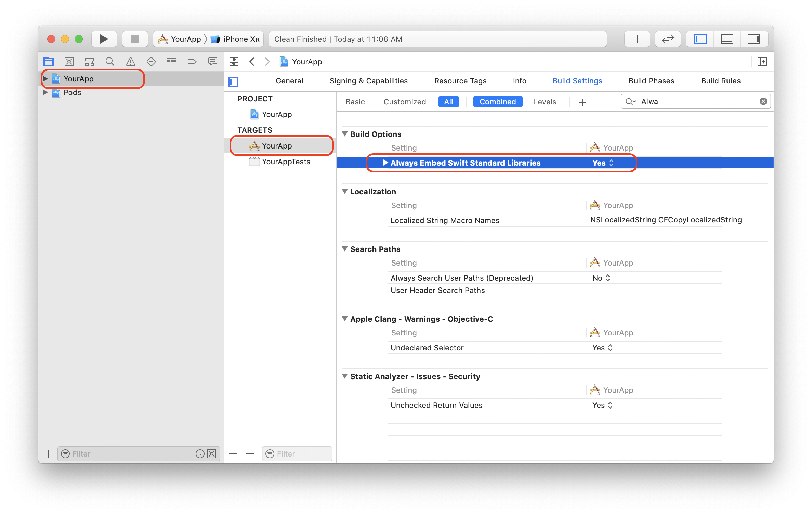Screen dimensions: 812x514
Task: Switch to the Build Phases tab
Action: [x=651, y=81]
